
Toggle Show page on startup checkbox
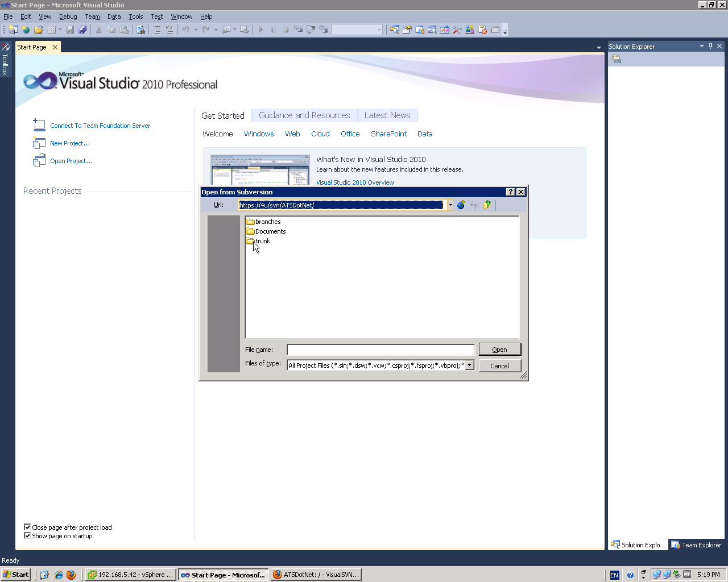pos(27,535)
